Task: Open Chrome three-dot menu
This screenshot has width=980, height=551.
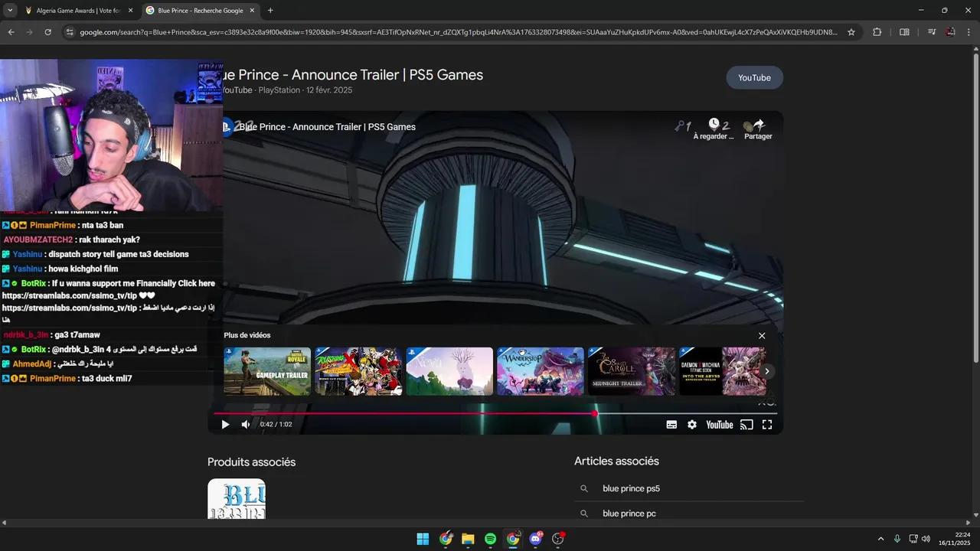Action: click(969, 32)
